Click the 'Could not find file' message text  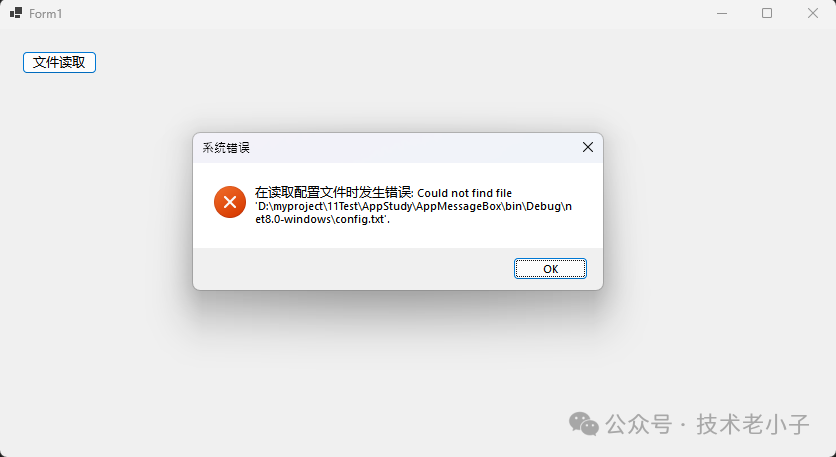point(464,193)
